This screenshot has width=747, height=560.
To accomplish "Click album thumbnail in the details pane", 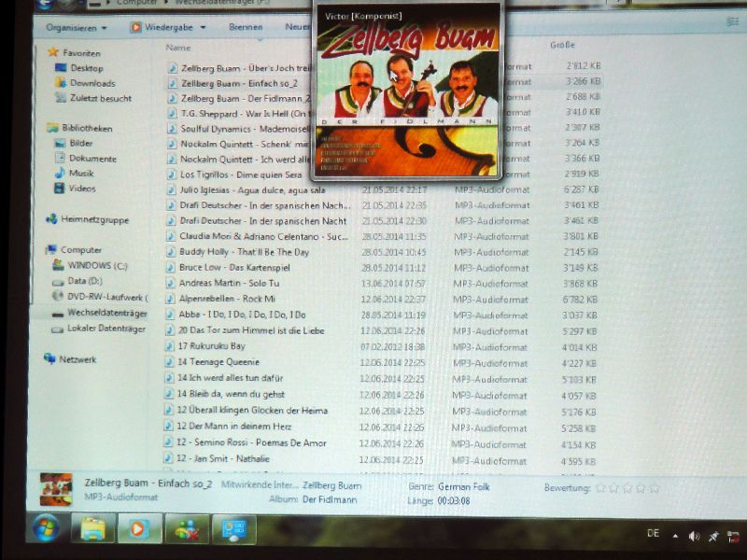I will 55,489.
